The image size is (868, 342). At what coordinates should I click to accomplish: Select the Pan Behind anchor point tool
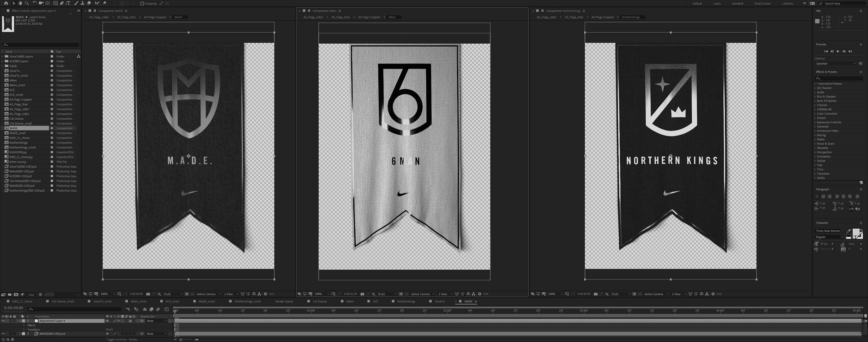tap(47, 3)
